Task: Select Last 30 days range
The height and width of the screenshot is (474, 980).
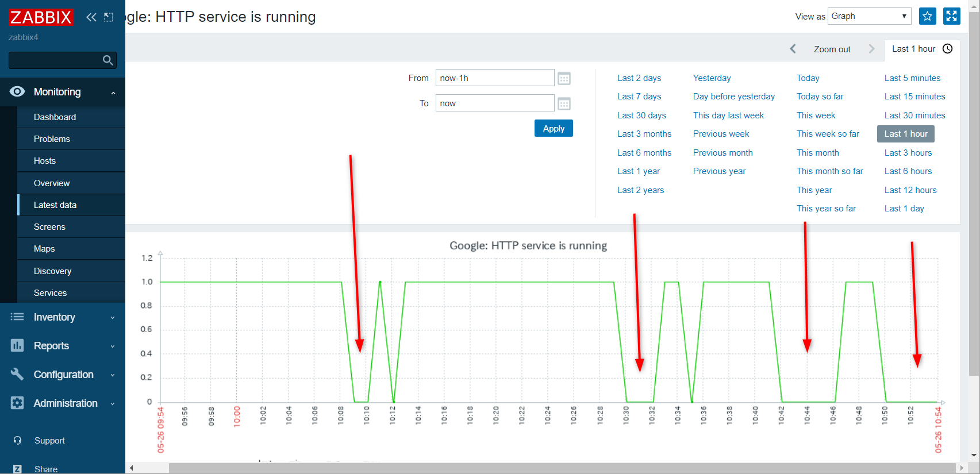Action: pos(641,115)
